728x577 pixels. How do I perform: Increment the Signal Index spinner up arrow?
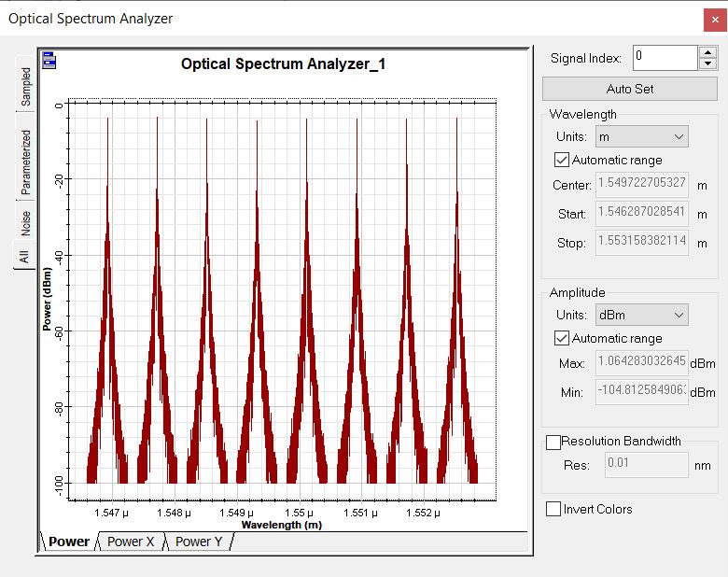pyautogui.click(x=707, y=52)
